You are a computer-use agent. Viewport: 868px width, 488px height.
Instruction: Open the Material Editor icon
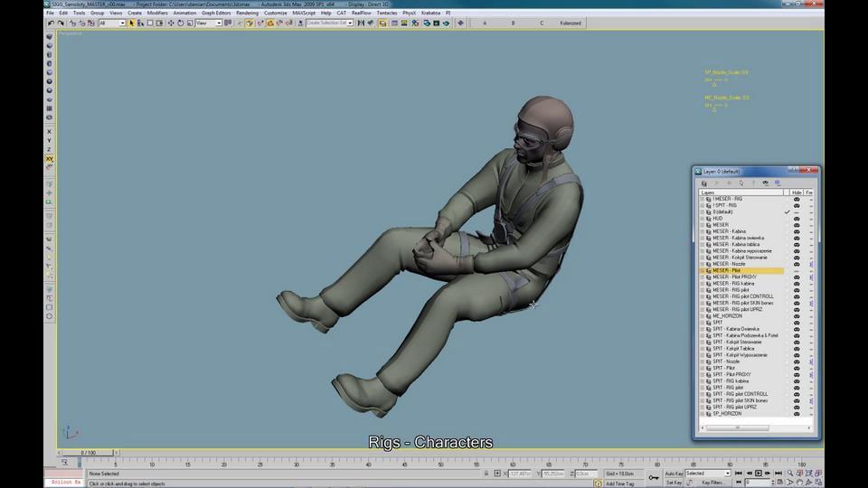(x=415, y=23)
